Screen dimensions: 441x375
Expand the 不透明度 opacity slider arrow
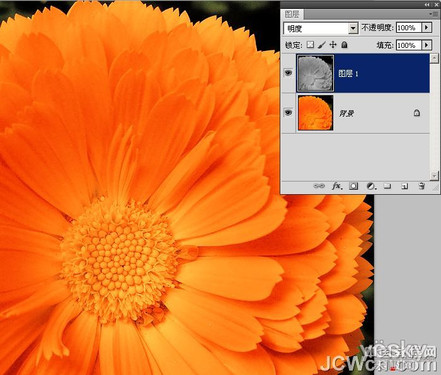tap(426, 27)
